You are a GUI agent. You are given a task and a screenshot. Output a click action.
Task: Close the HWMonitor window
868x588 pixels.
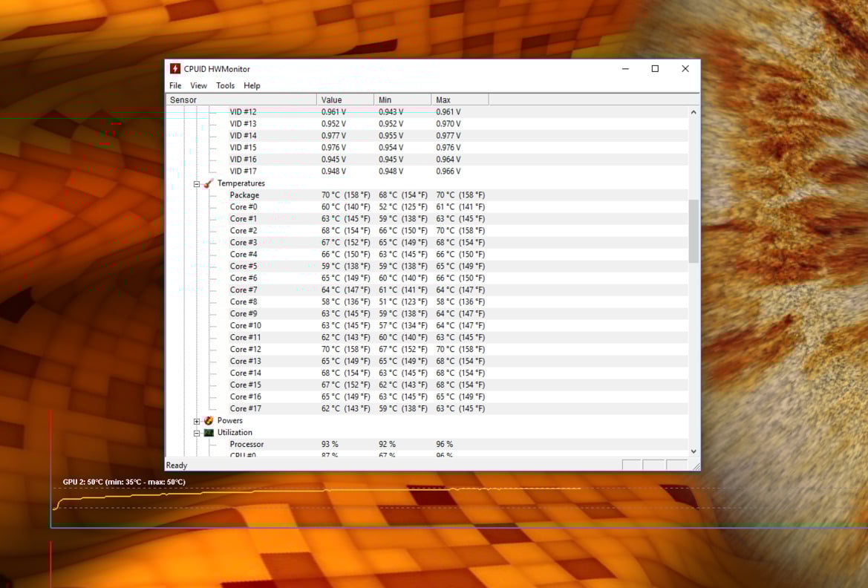tap(685, 68)
